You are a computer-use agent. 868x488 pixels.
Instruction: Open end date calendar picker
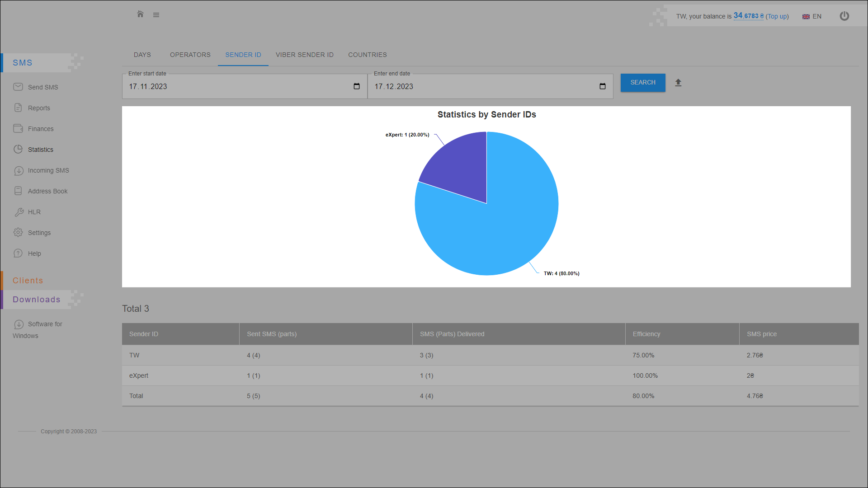click(602, 86)
